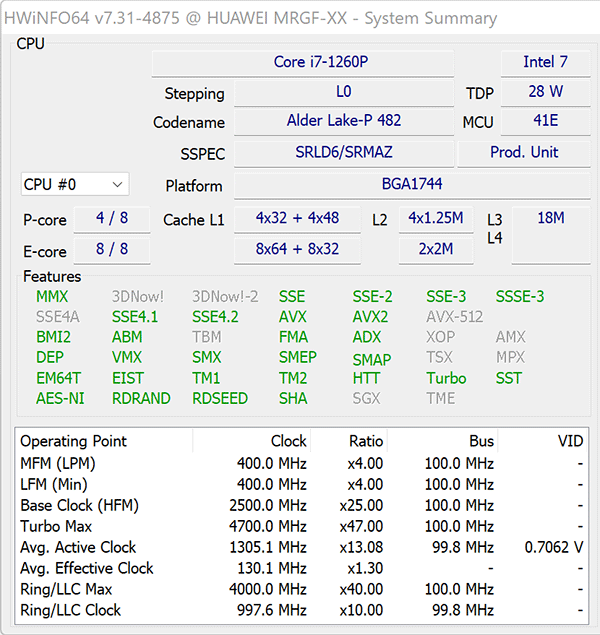Click the Prod. Unit field
The width and height of the screenshot is (600, 635).
coord(524,152)
